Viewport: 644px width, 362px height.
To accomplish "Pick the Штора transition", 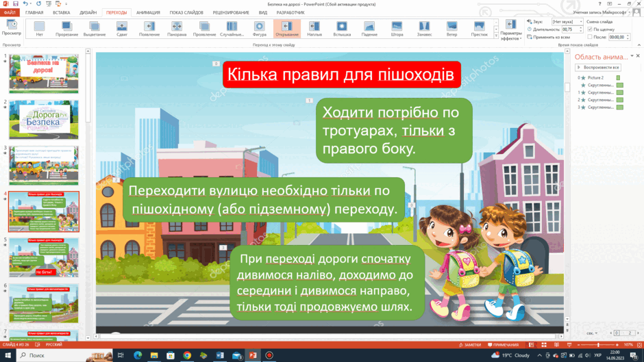I will 397,29.
